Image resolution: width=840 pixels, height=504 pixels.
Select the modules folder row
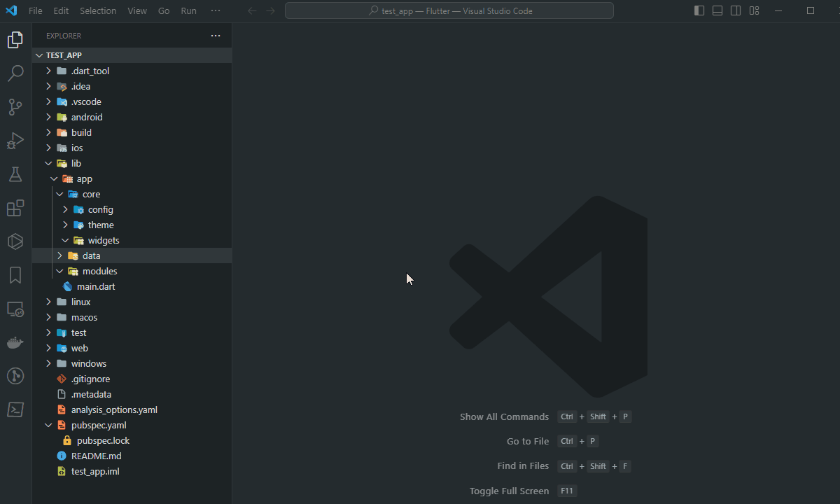tap(132, 271)
